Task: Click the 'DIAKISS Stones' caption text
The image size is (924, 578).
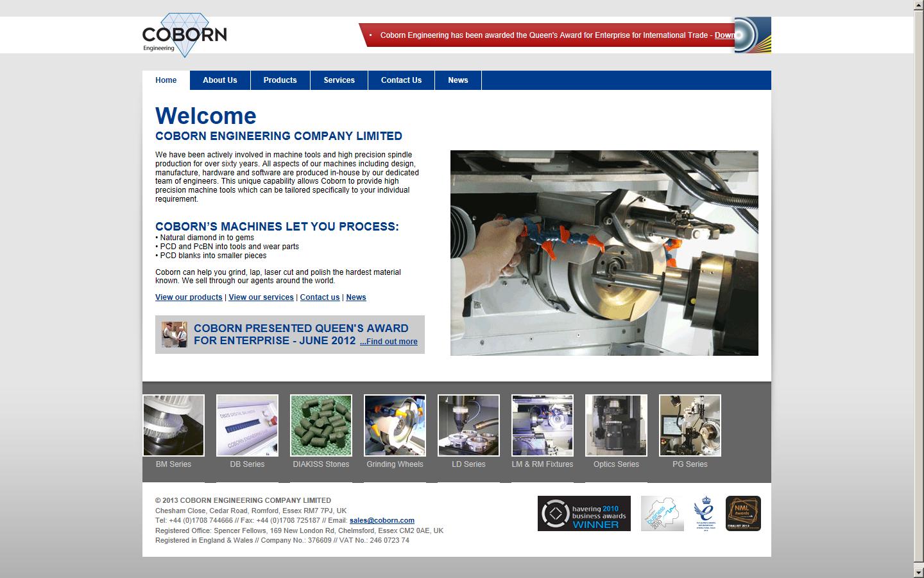Action: pos(321,464)
